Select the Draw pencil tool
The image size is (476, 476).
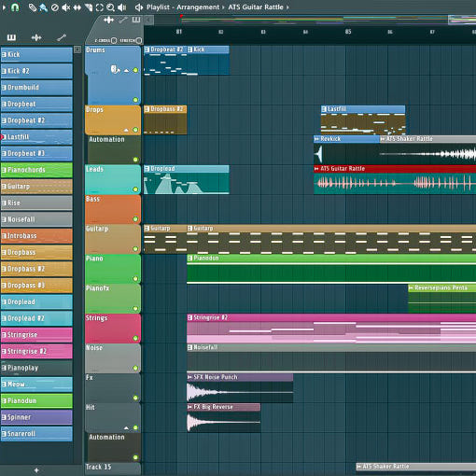tap(33, 7)
